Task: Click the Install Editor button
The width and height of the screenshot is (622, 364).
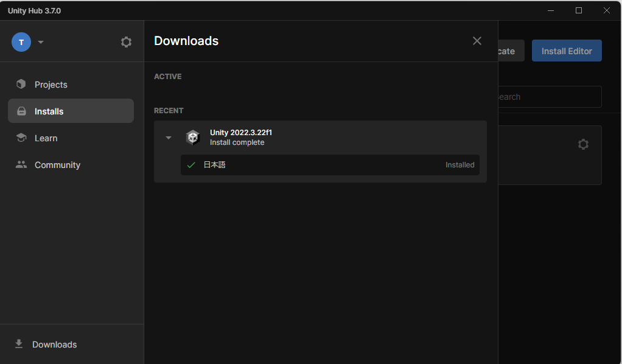Action: [x=567, y=51]
